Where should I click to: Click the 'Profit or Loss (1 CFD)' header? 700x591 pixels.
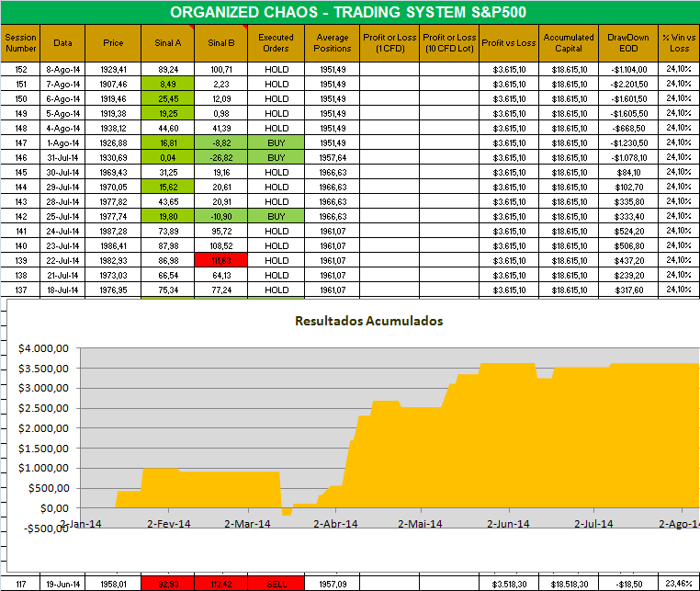(x=390, y=43)
